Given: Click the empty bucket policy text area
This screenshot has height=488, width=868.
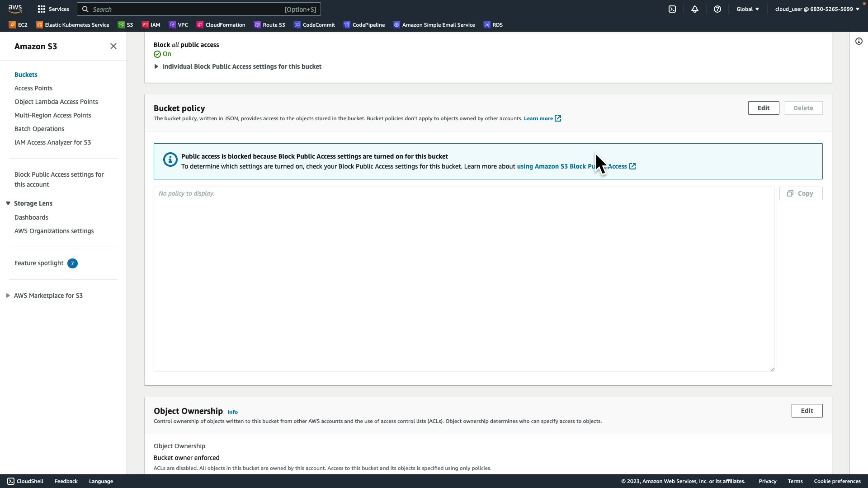Looking at the screenshot, I should tap(464, 279).
